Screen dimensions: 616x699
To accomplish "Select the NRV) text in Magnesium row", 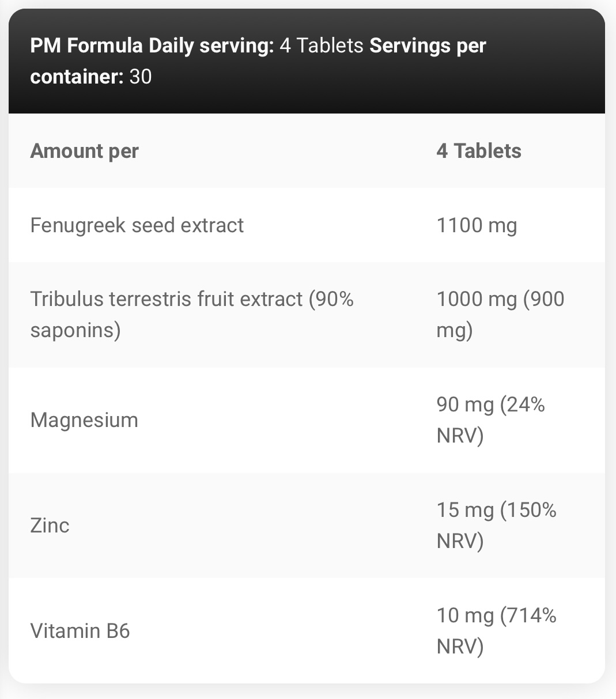I will click(x=460, y=436).
